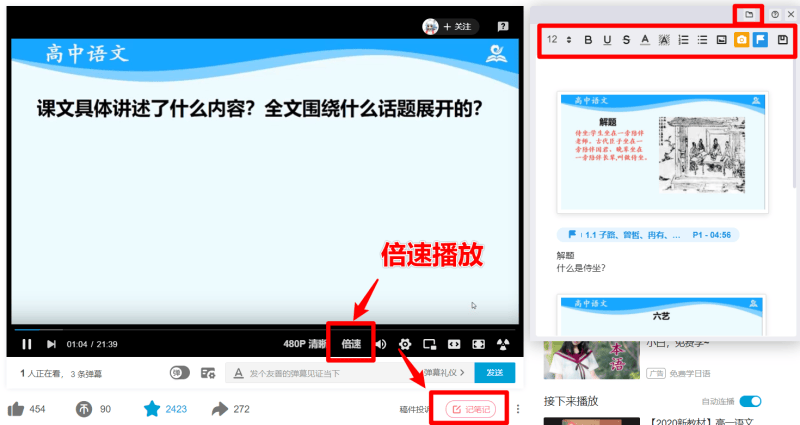
Task: Capture video screenshot into note
Action: click(x=741, y=40)
